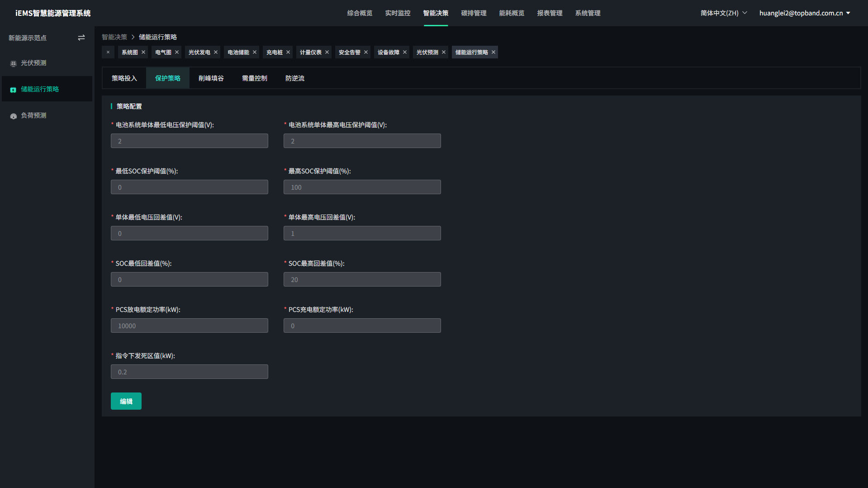Image resolution: width=868 pixels, height=488 pixels.
Task: Select the 防逆流 tab
Action: pyautogui.click(x=294, y=78)
